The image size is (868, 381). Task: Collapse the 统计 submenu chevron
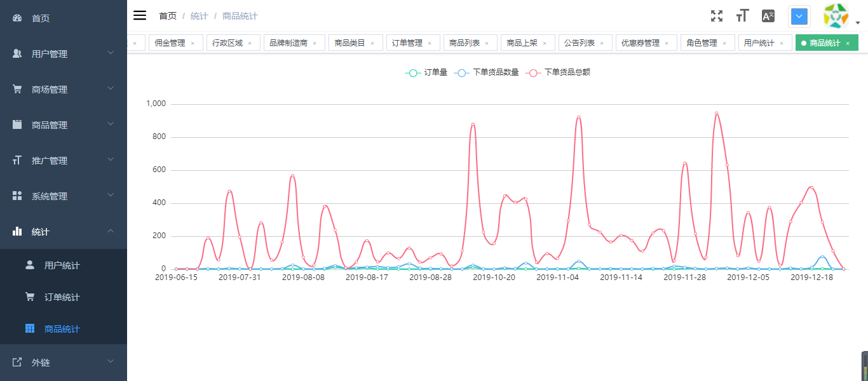[111, 231]
